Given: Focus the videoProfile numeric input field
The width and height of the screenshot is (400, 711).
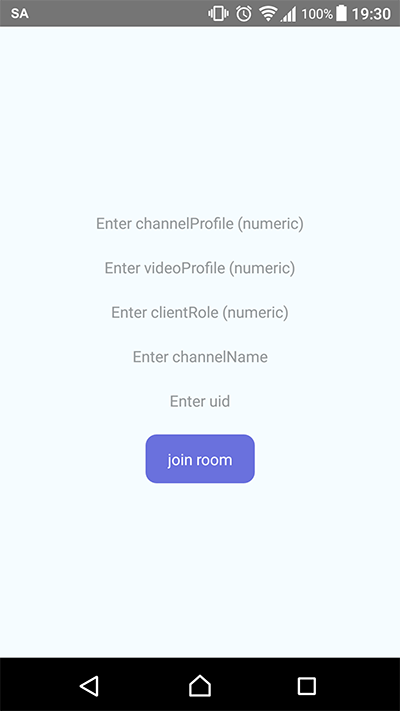Looking at the screenshot, I should coord(200,268).
